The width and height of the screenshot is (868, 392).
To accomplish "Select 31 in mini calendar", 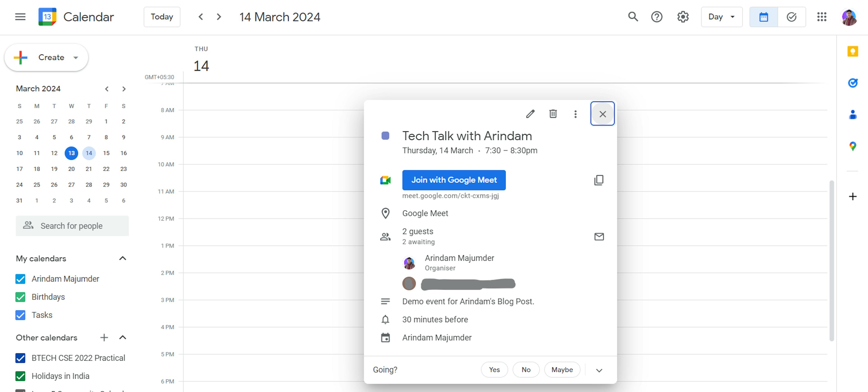I will tap(19, 201).
